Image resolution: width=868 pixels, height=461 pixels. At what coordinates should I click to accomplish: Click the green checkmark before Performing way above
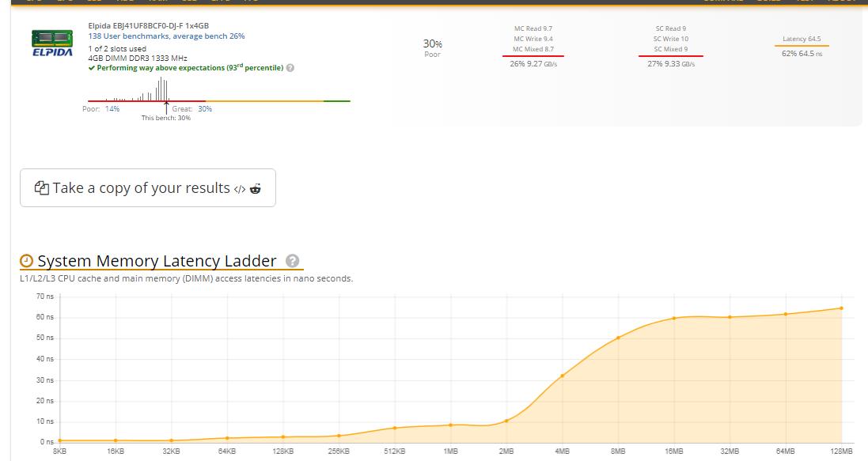coord(91,68)
